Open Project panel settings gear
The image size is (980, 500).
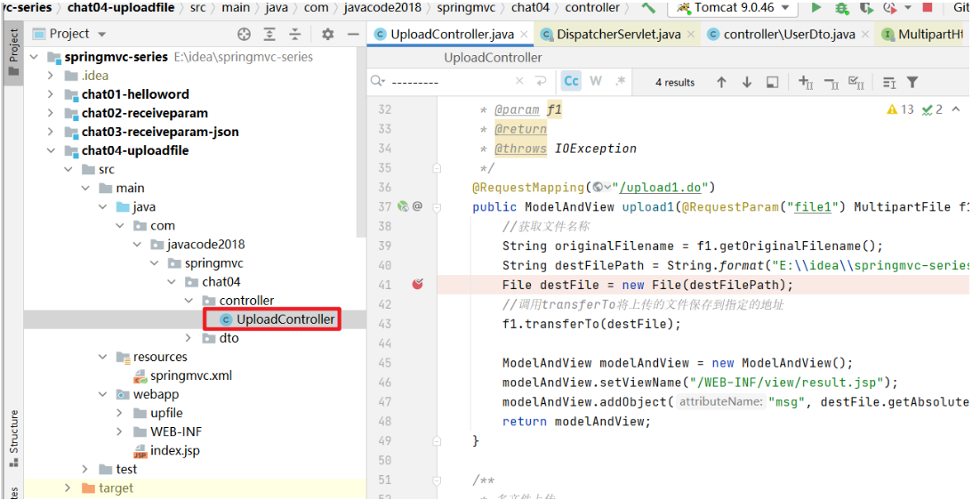(327, 34)
